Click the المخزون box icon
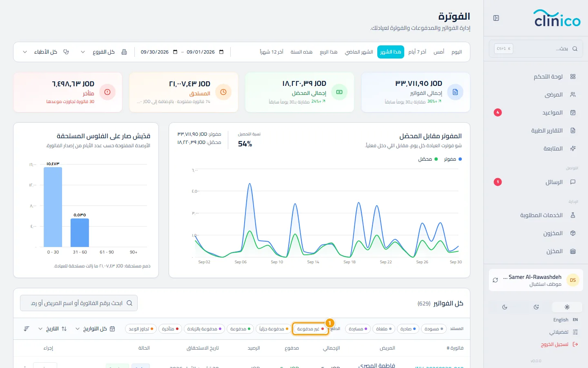The height and width of the screenshot is (368, 588). click(573, 233)
